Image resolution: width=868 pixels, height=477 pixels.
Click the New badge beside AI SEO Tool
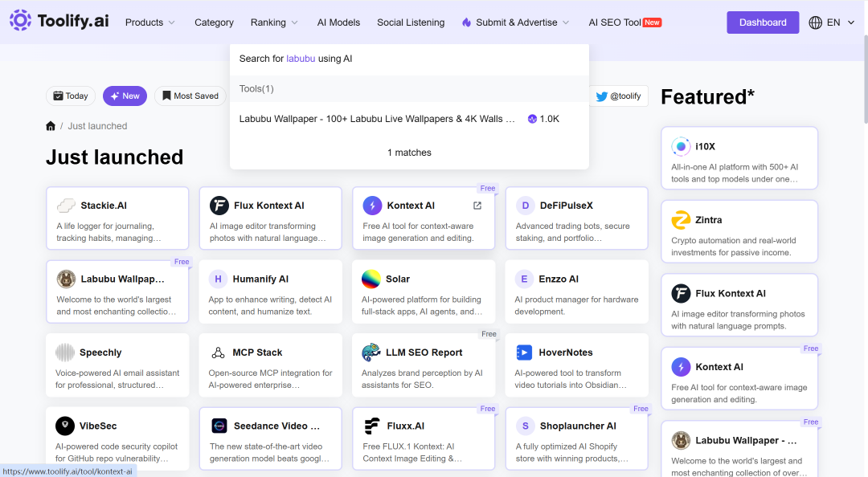pyautogui.click(x=652, y=22)
